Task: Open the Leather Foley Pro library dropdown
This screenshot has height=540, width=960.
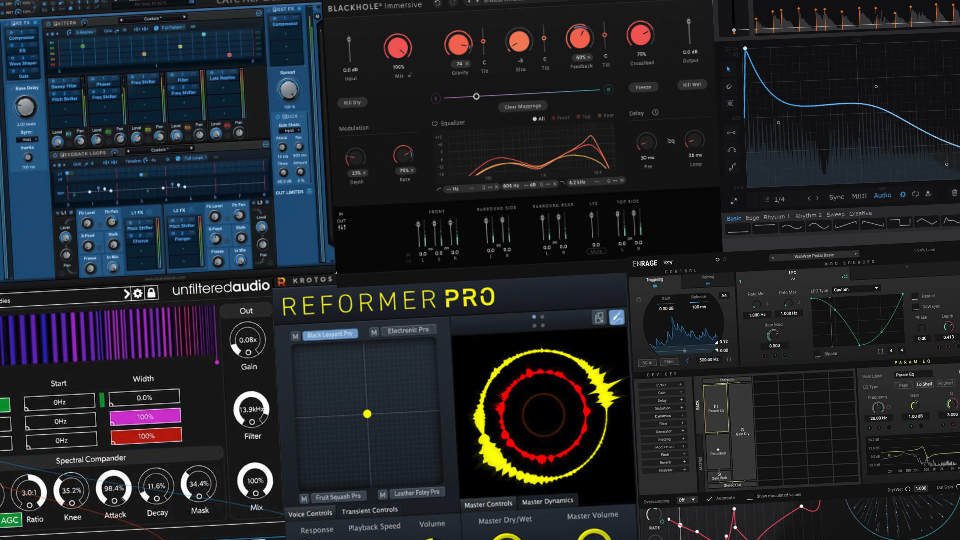Action: click(x=416, y=492)
